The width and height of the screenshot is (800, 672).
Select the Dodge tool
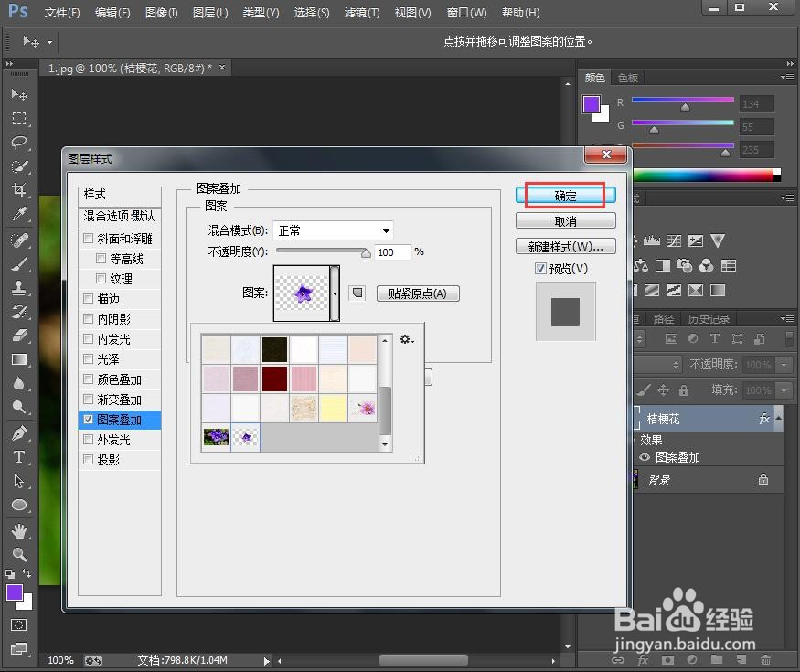coord(19,407)
